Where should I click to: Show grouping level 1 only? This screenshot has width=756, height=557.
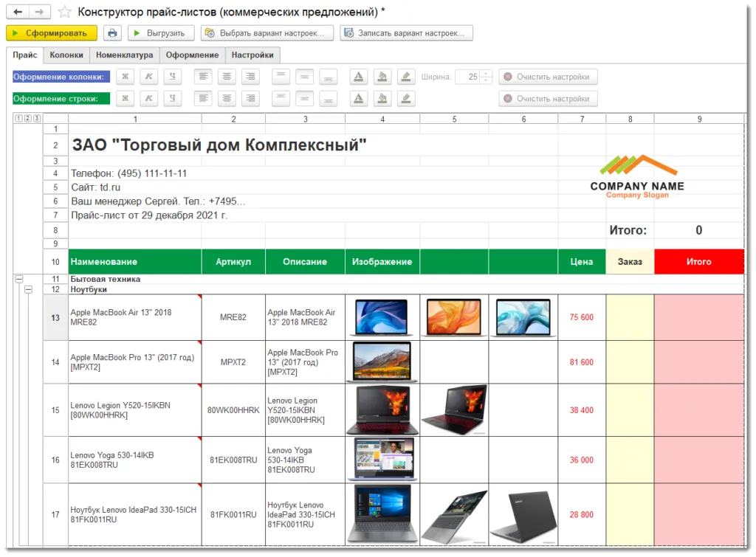[18, 118]
